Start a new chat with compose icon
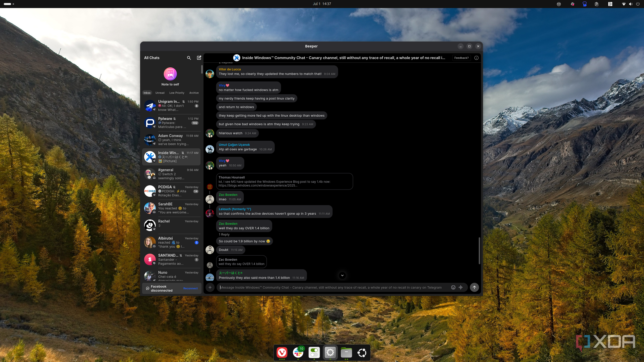The image size is (644, 362). 199,58
